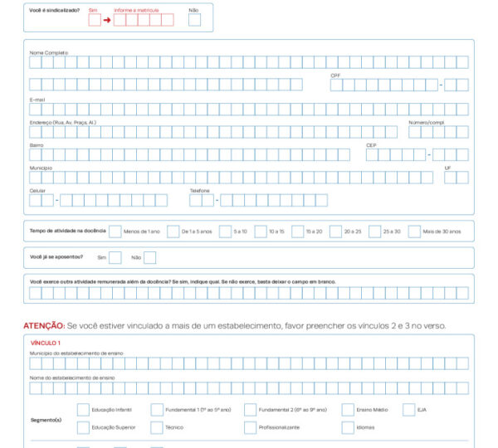Check the 'Profissionalizante' segment box
Screen dimensions: 498x448
[x=251, y=427]
